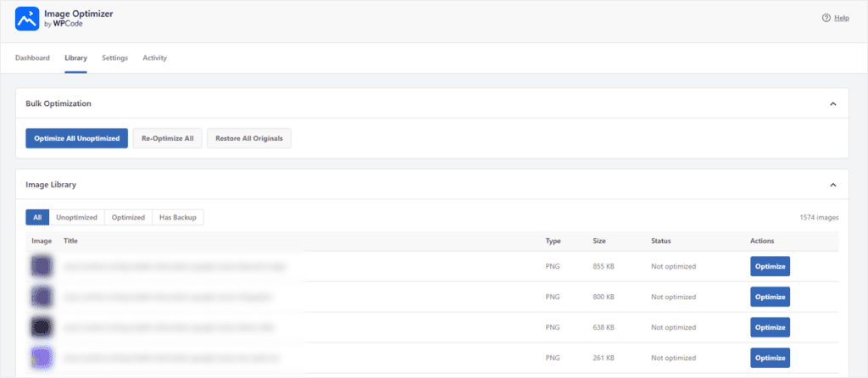Click Optimize All Unoptimized button
The width and height of the screenshot is (868, 378).
(77, 138)
